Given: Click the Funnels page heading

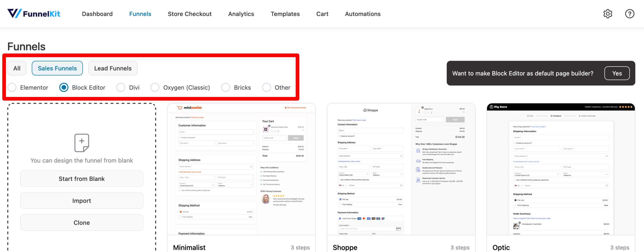Looking at the screenshot, I should 26,46.
